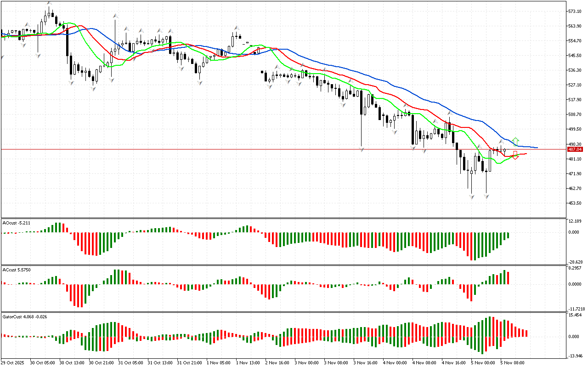Screen dimensions: 588x368
Task: Click the up fractal above the 1 Nov 13:00 peak
Action: pyautogui.click(x=237, y=28)
